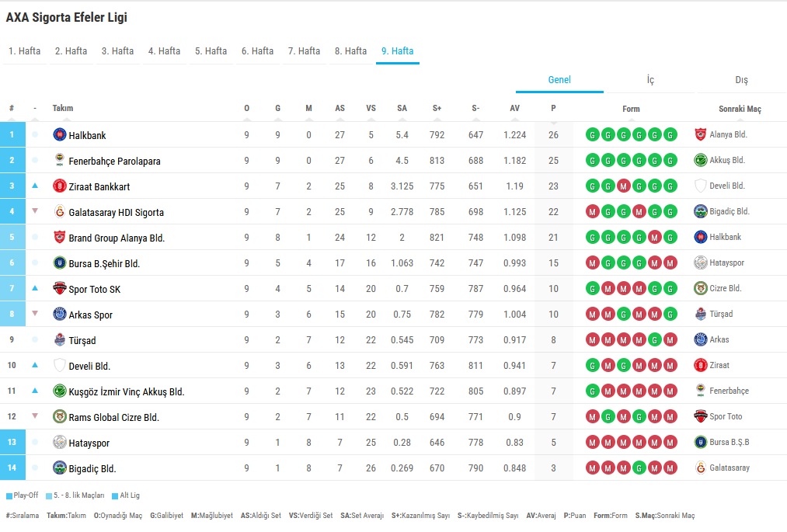Open the 1. Hafta tab
This screenshot has height=532, width=787.
click(25, 51)
